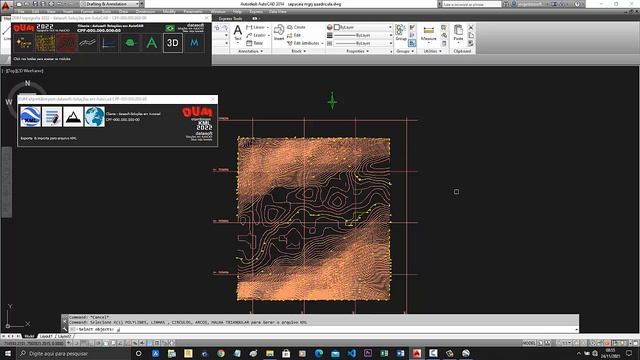Toggle the MODEL space status bar button
The width and height of the screenshot is (640, 360).
point(529,343)
